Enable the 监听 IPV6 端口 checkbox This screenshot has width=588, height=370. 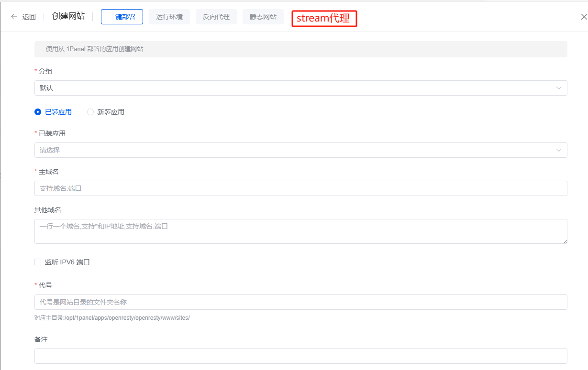click(38, 262)
